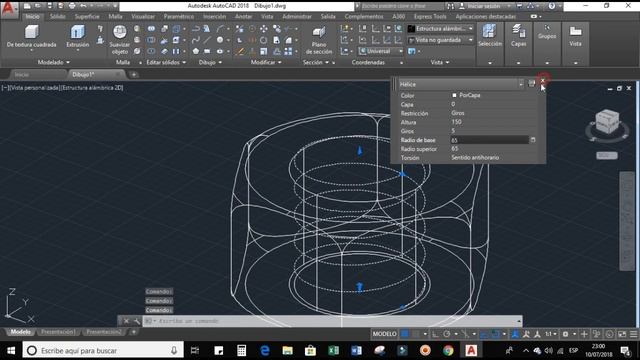The width and height of the screenshot is (640, 360).
Task: Select the De textura cuadrada box tool
Action: pyautogui.click(x=31, y=32)
